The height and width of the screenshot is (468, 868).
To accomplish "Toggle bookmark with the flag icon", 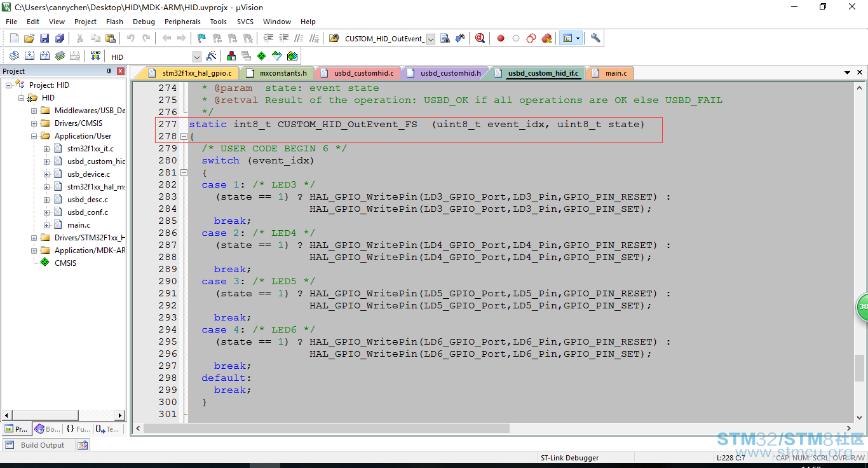I will pos(202,38).
